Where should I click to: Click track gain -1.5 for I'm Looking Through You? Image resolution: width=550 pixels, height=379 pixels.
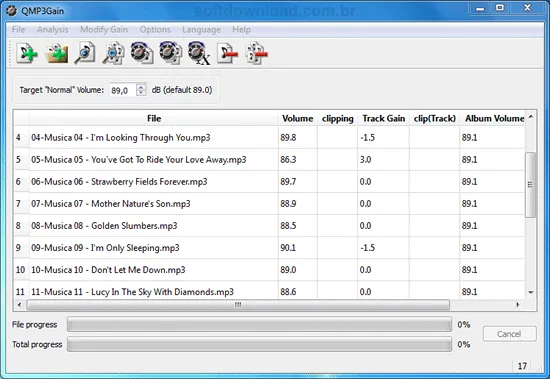click(x=367, y=138)
